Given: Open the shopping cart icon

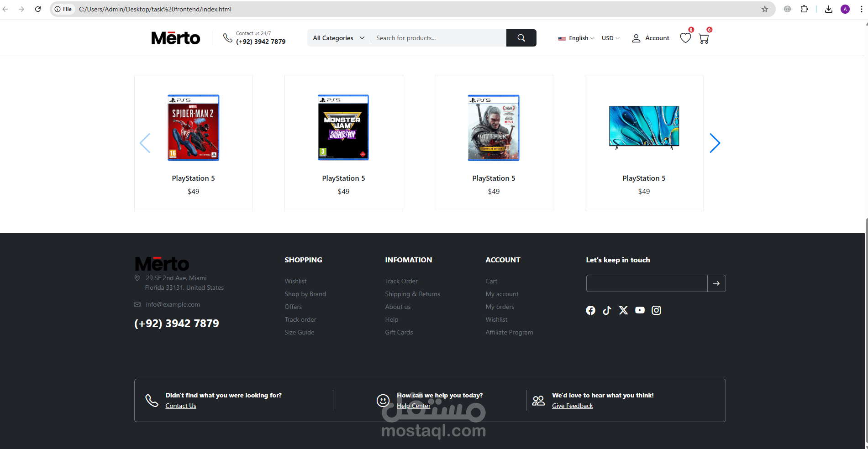Looking at the screenshot, I should 704,39.
